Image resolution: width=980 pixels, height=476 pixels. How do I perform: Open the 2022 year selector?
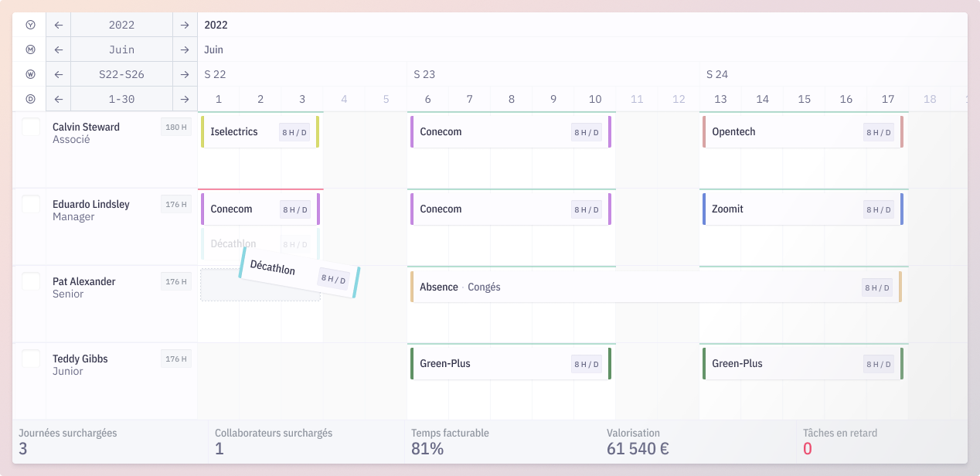click(x=121, y=25)
